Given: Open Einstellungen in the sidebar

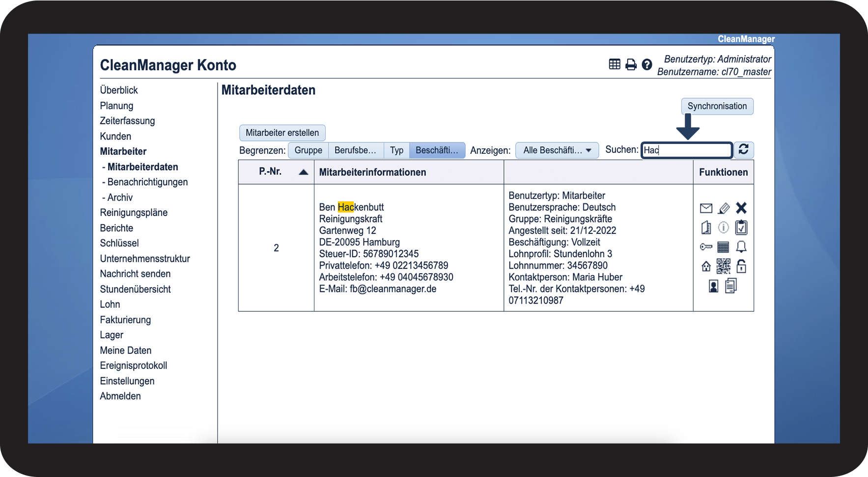Looking at the screenshot, I should coord(127,381).
